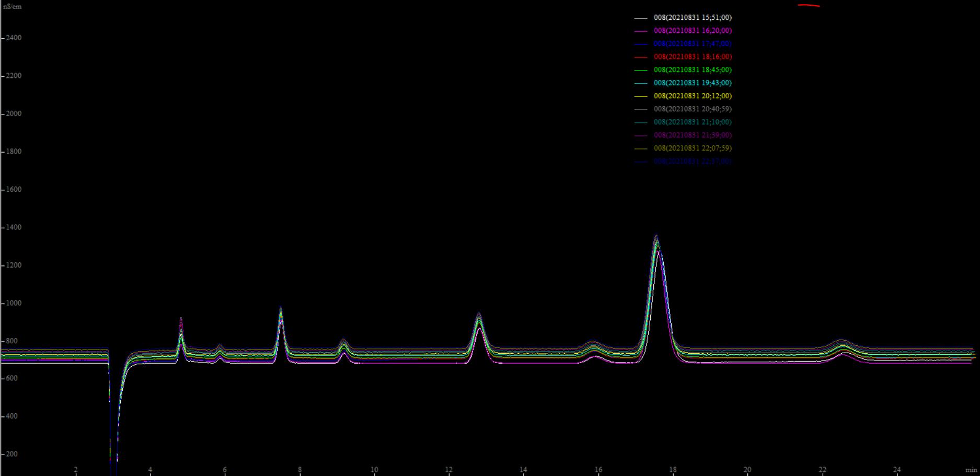
Task: Click the peak apex near 7.5 min
Action: pyautogui.click(x=281, y=308)
